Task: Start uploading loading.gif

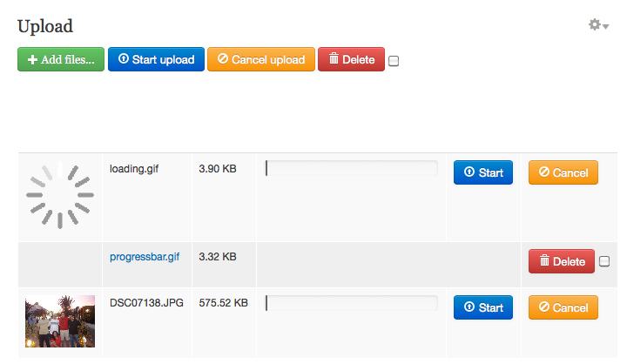Action: click(483, 172)
